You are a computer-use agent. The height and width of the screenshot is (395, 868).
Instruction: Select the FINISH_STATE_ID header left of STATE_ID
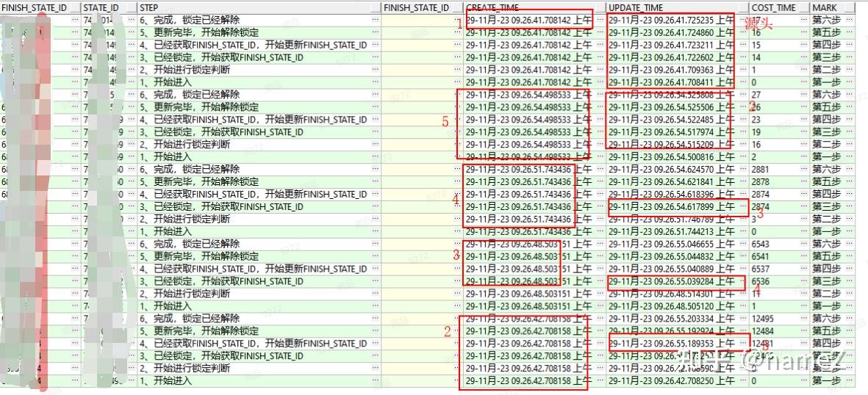pos(40,8)
